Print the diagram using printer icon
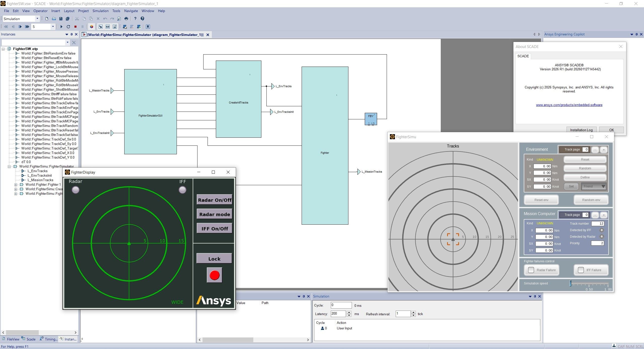The width and height of the screenshot is (644, 349). pos(126,19)
